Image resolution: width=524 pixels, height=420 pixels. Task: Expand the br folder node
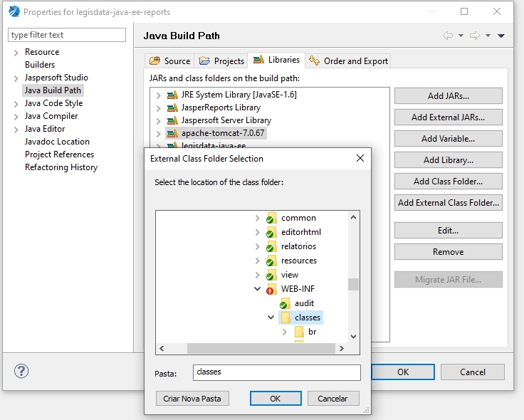click(x=285, y=332)
